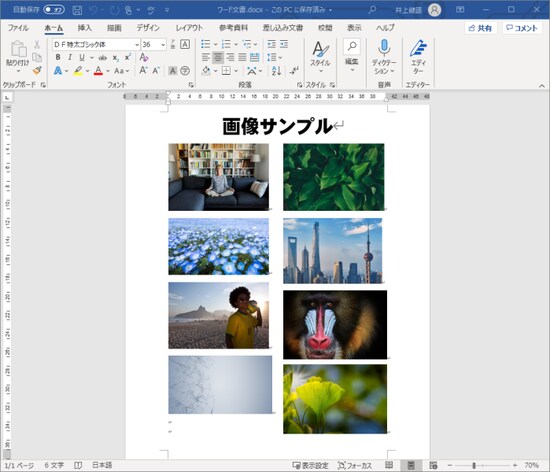Screen dimensions: 550x472
Task: Click the ディクテーション microphone button
Action: tap(384, 57)
